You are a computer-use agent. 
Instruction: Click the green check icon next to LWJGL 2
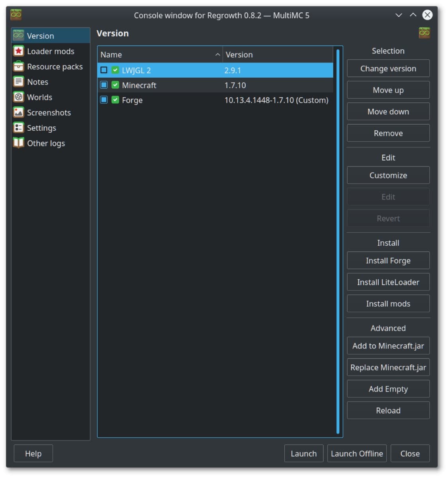click(115, 70)
